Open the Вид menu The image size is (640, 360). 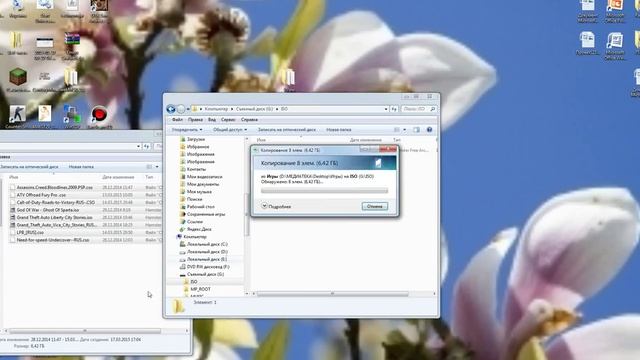click(x=212, y=120)
